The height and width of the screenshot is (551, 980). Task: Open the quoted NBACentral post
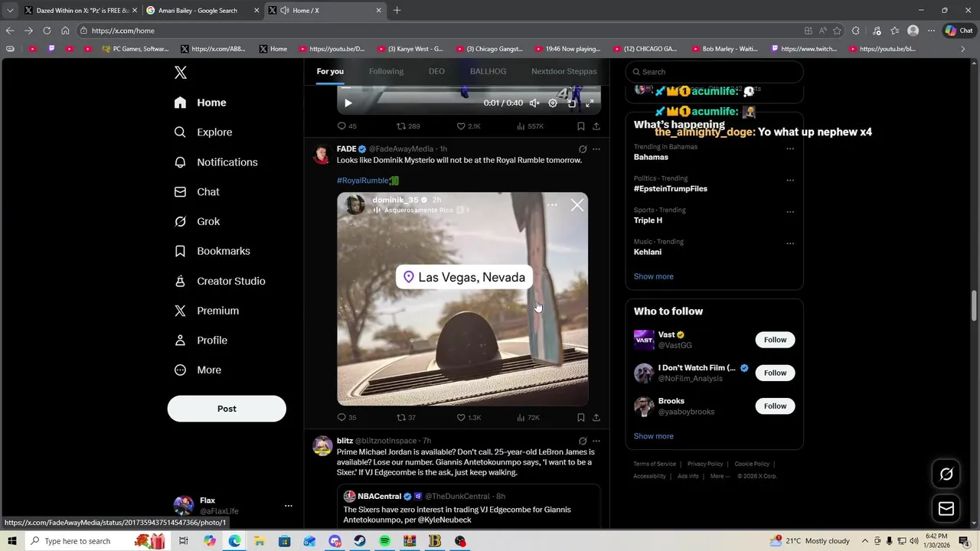pyautogui.click(x=469, y=507)
